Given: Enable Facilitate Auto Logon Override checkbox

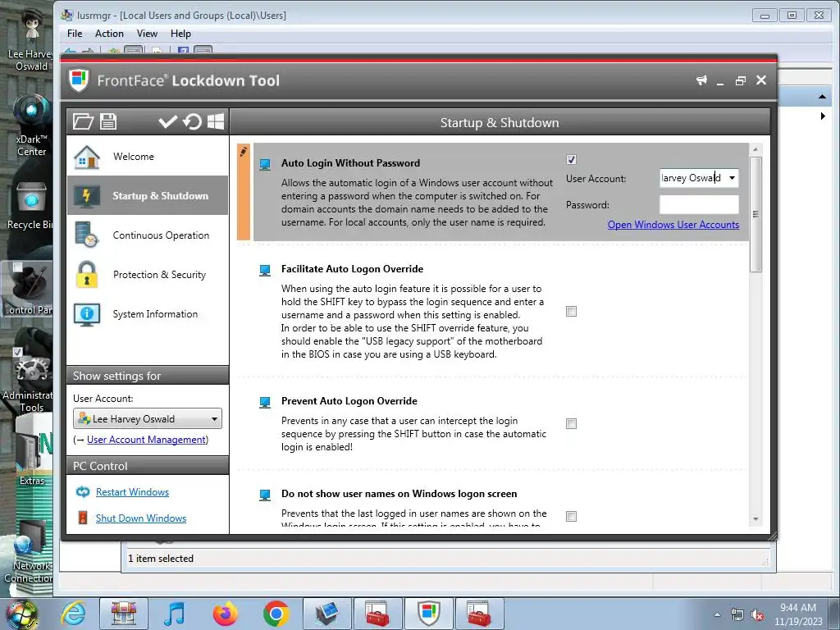Looking at the screenshot, I should 571,311.
